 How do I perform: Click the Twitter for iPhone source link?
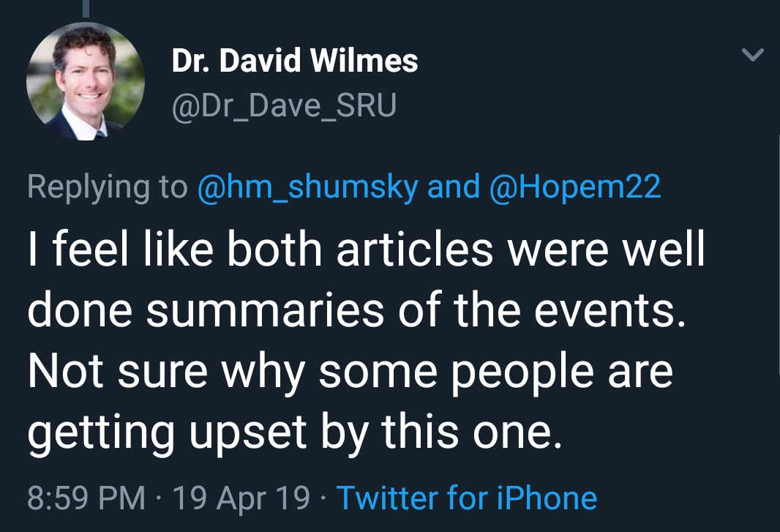[x=467, y=498]
